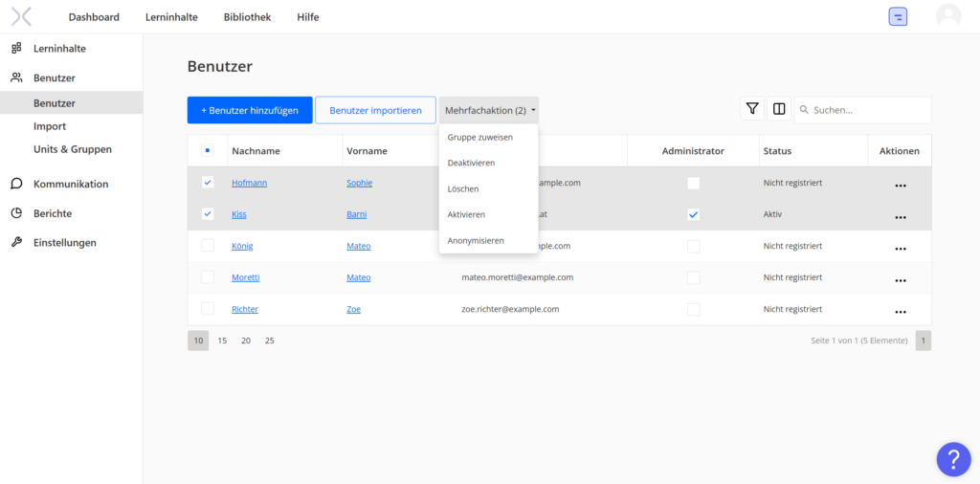Open Lerninhalte in the top navigation
The width and height of the screenshot is (980, 484).
tap(171, 17)
